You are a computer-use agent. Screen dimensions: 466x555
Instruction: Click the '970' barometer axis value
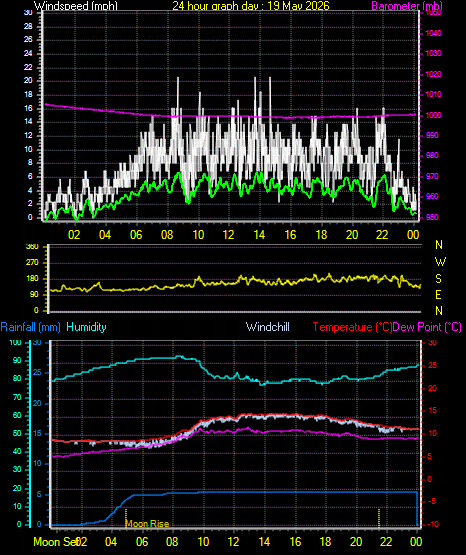(432, 176)
